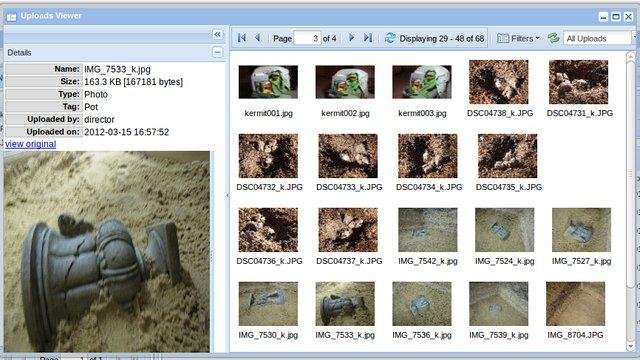Select the IMG_7539_k.jpg thumbnail
The height and width of the screenshot is (360, 640).
click(498, 304)
